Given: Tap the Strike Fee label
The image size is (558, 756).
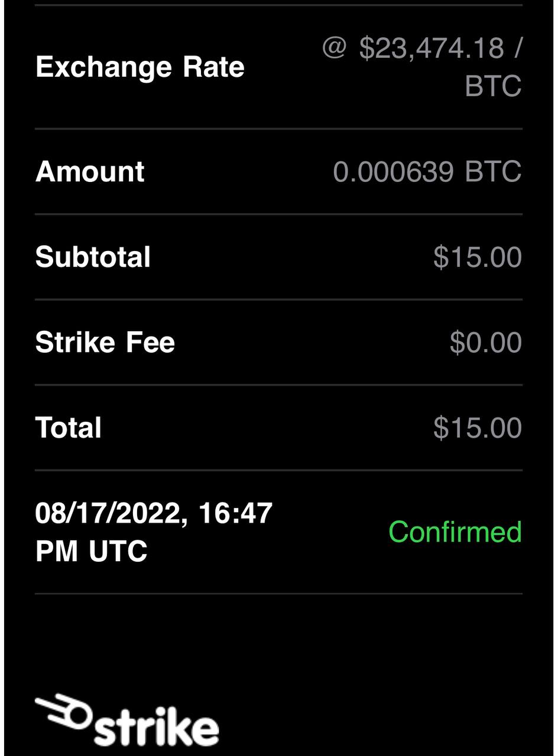Looking at the screenshot, I should (x=105, y=343).
